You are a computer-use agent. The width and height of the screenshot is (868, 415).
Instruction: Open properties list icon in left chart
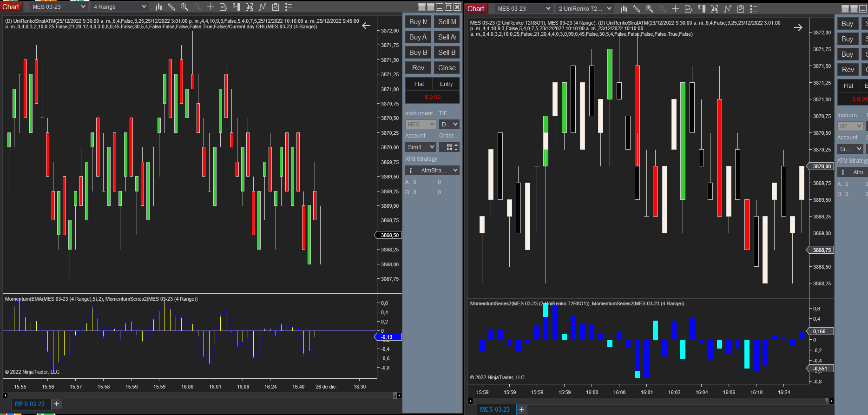point(289,7)
